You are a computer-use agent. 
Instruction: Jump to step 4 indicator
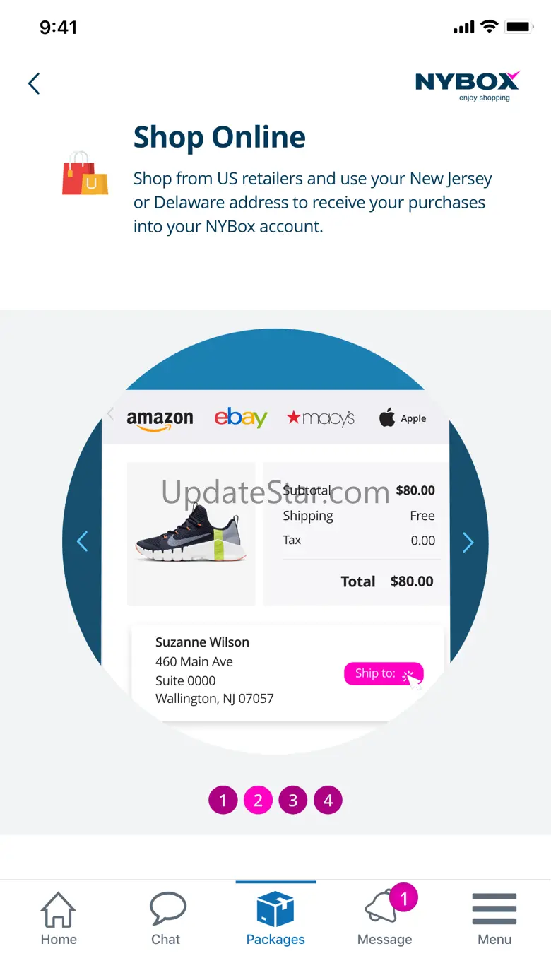pos(328,801)
